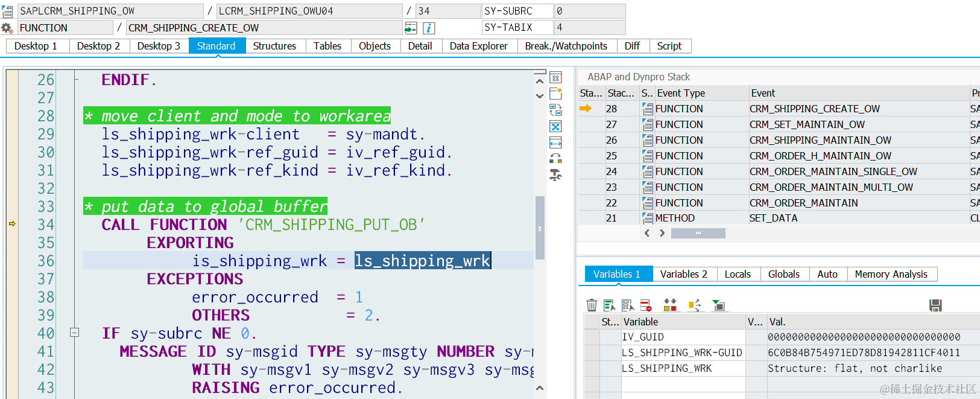Click the IV_GUID variable cell
Image resolution: width=980 pixels, height=399 pixels.
click(683, 337)
